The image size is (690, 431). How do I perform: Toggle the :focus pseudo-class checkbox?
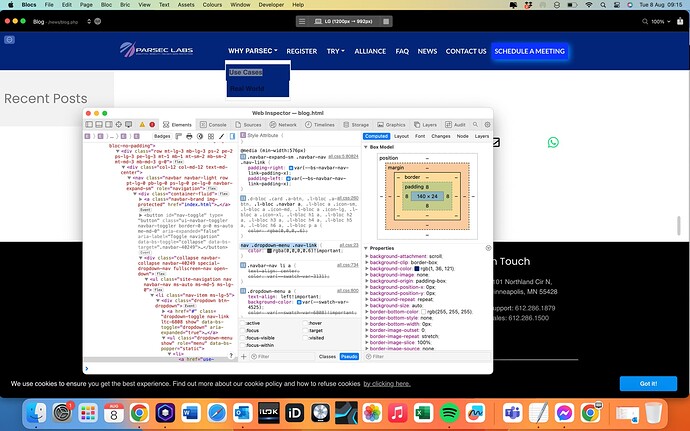(243, 331)
